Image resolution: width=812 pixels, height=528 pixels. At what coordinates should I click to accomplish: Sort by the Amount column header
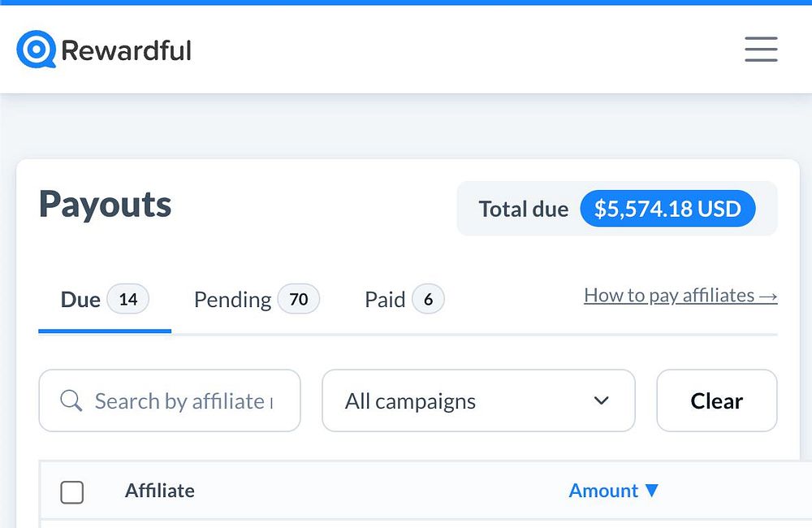tap(603, 491)
